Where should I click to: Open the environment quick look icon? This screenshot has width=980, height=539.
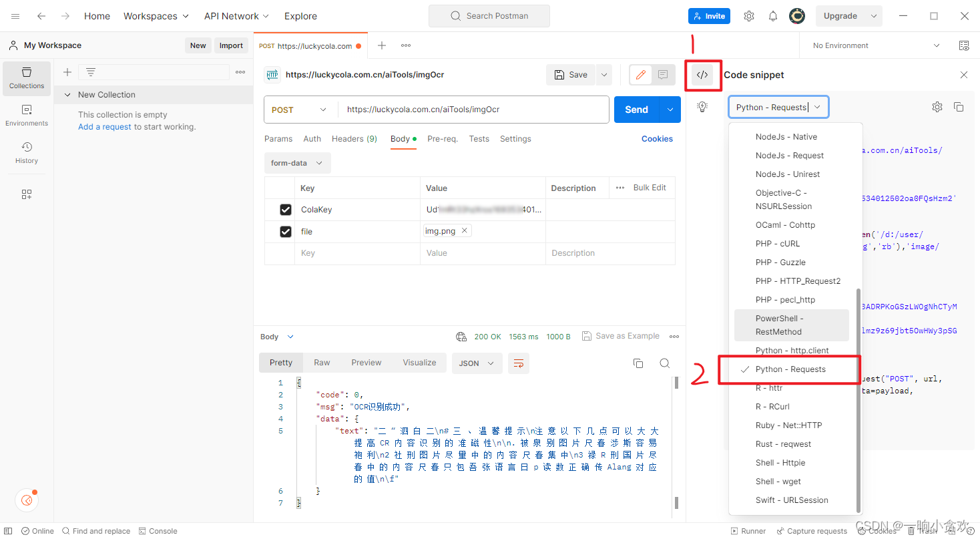click(964, 45)
